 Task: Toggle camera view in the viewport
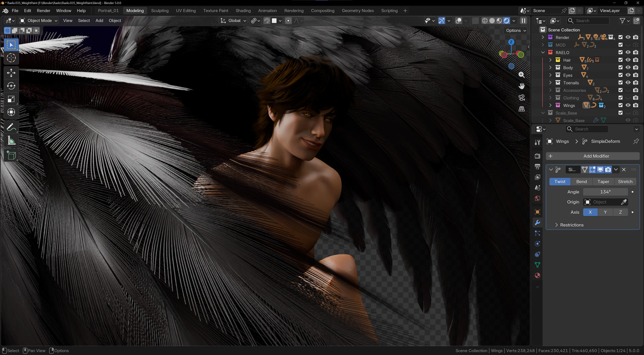(522, 97)
